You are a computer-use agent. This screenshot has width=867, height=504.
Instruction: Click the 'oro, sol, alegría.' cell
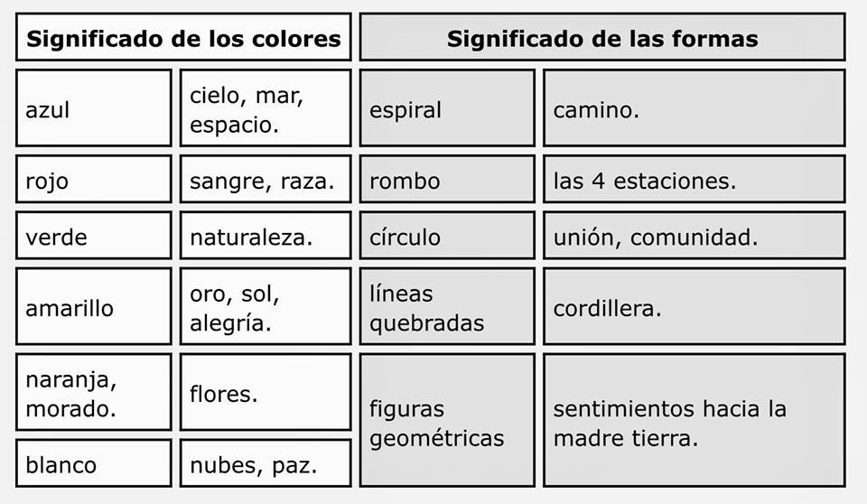(266, 306)
